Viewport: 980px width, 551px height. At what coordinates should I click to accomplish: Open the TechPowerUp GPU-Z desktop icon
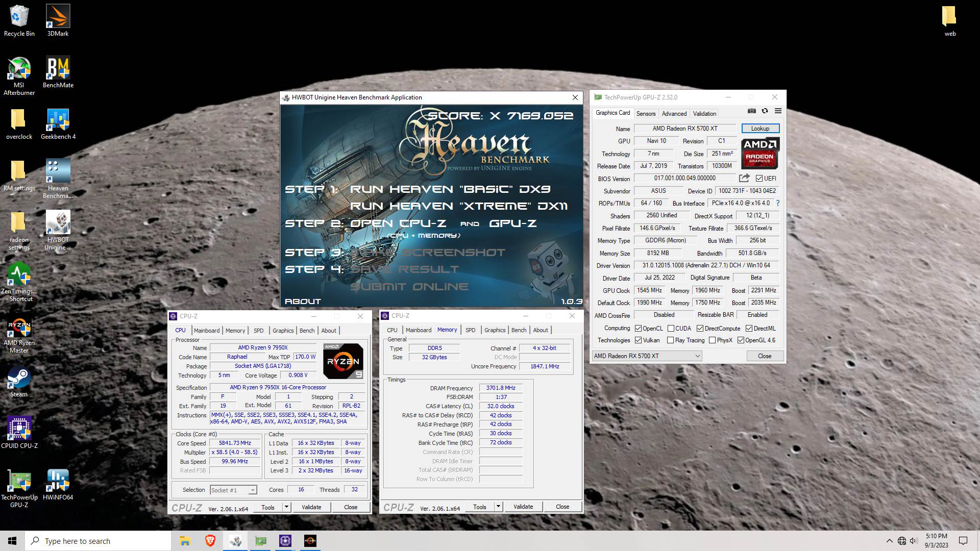click(x=19, y=488)
